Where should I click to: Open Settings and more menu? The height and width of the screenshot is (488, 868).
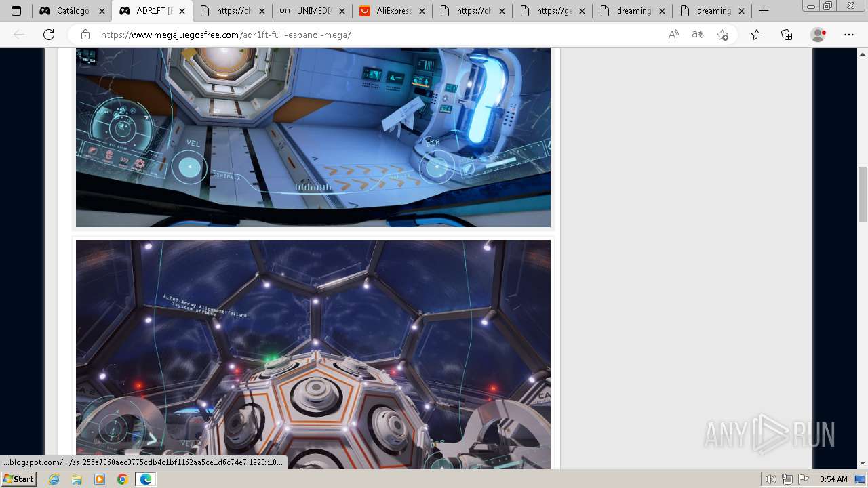(x=849, y=35)
